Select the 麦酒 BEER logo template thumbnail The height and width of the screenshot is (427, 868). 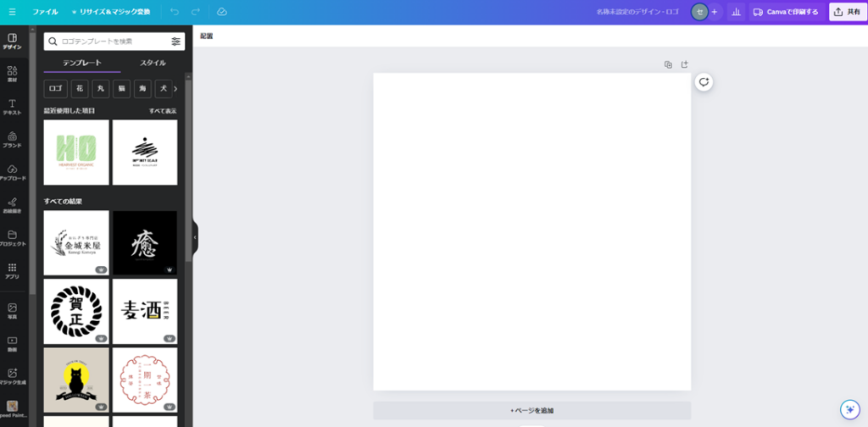145,311
